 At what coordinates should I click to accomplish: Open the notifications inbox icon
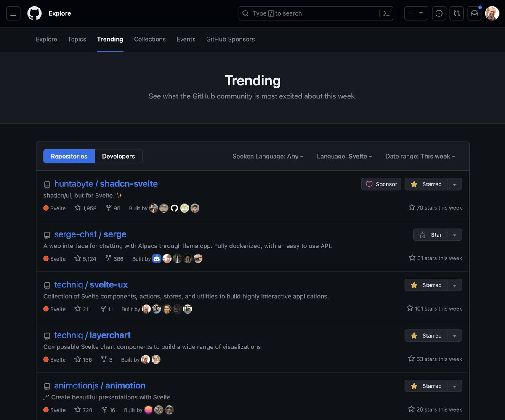474,13
